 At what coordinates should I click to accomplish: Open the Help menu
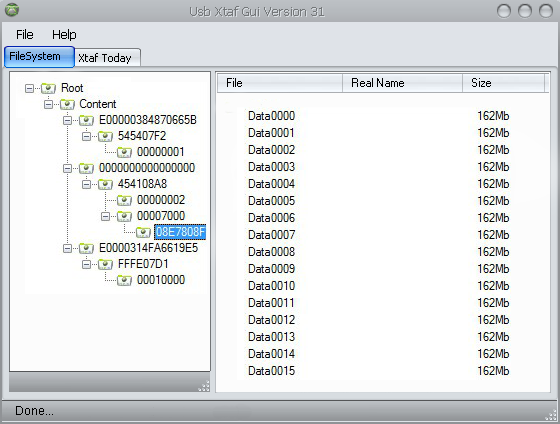[x=64, y=35]
